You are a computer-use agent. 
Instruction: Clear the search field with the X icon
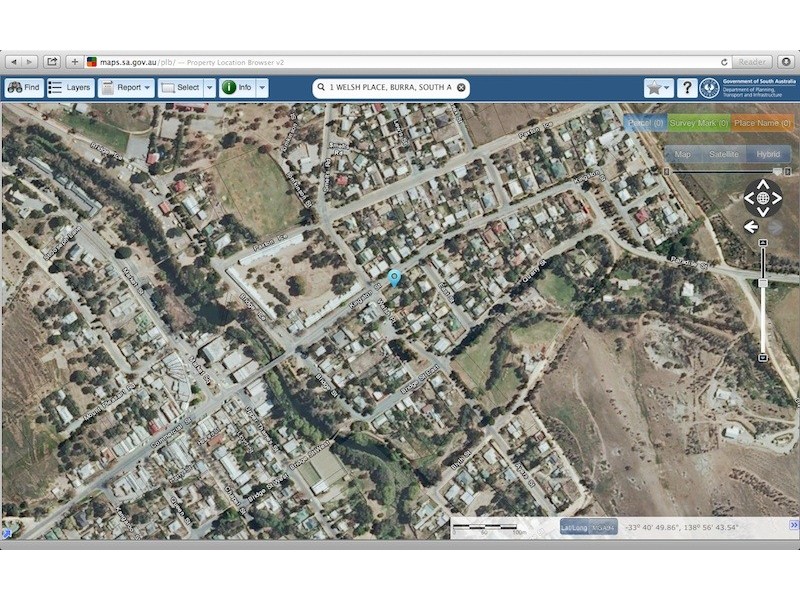459,88
